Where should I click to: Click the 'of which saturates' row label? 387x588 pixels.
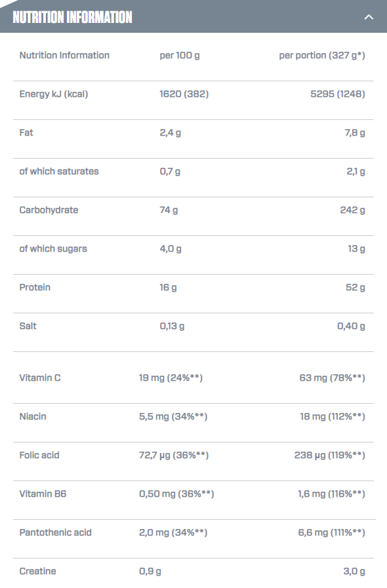tap(59, 171)
